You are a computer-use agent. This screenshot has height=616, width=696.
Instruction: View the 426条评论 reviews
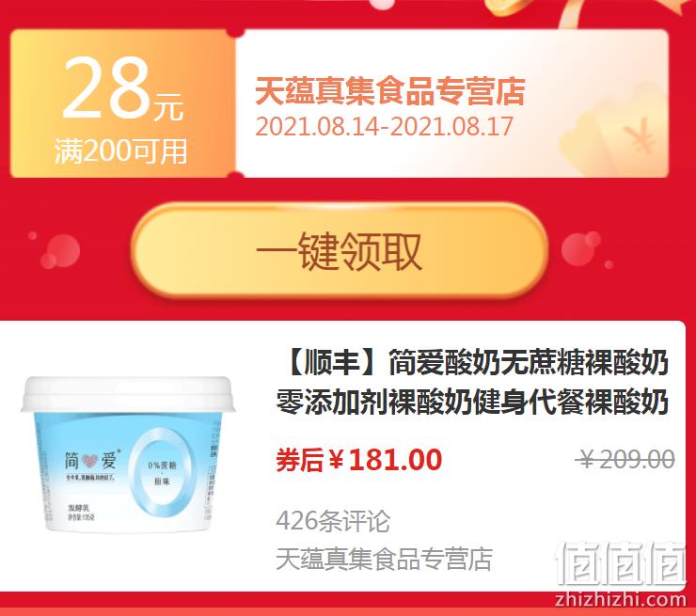coord(333,521)
